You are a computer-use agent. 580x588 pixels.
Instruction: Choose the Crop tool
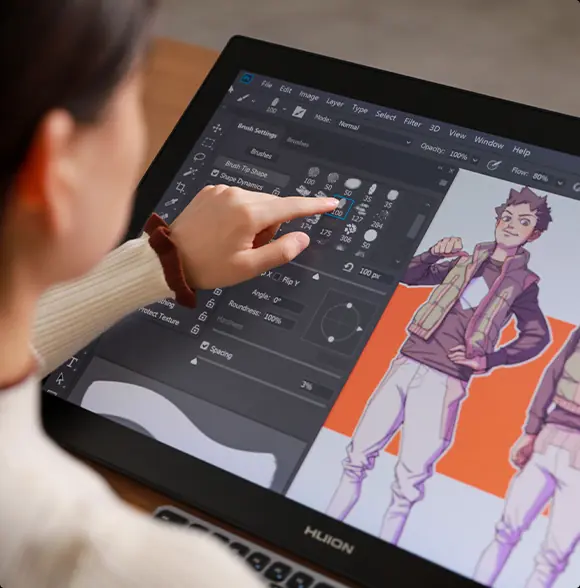181,188
